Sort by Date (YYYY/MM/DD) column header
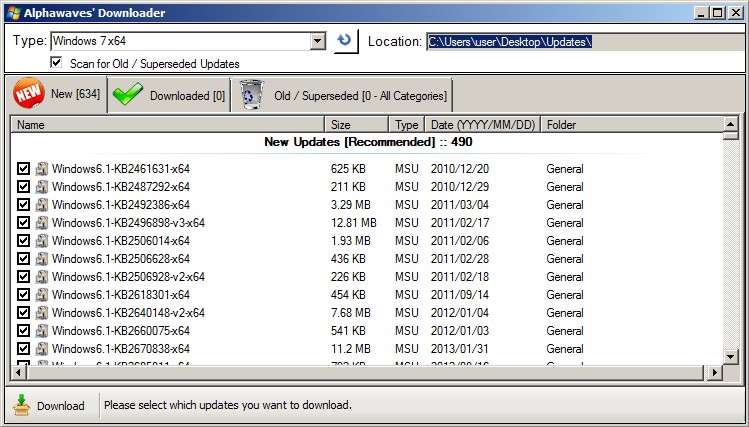The height and width of the screenshot is (427, 749). click(482, 125)
